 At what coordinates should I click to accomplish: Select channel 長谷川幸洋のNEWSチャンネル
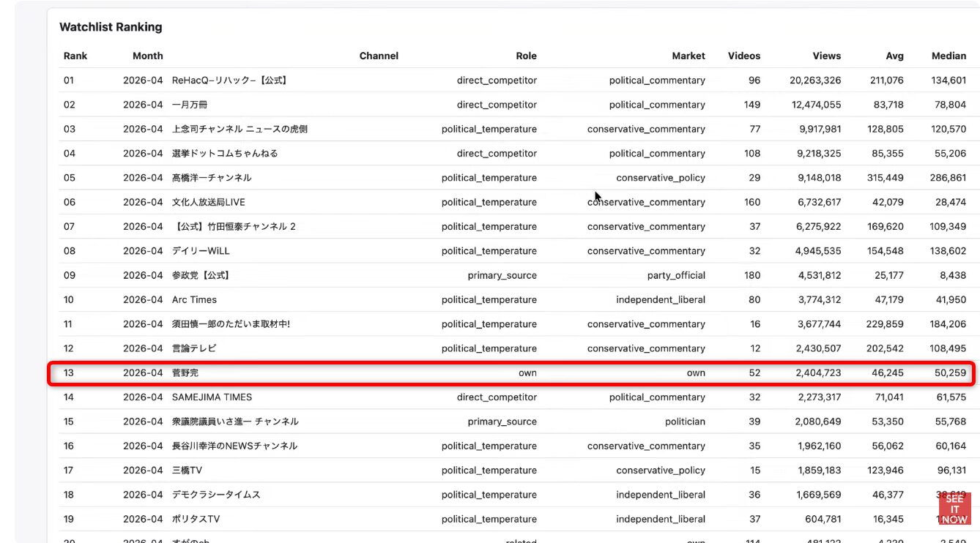[234, 446]
